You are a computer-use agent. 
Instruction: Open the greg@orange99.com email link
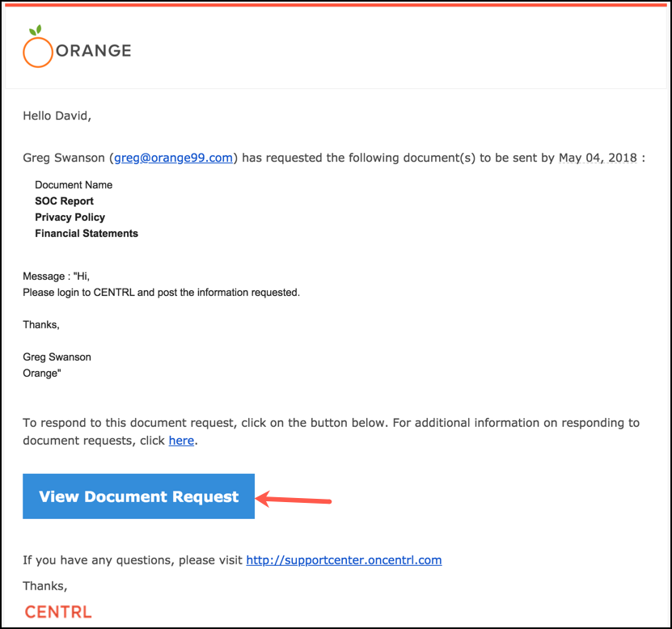tap(173, 158)
